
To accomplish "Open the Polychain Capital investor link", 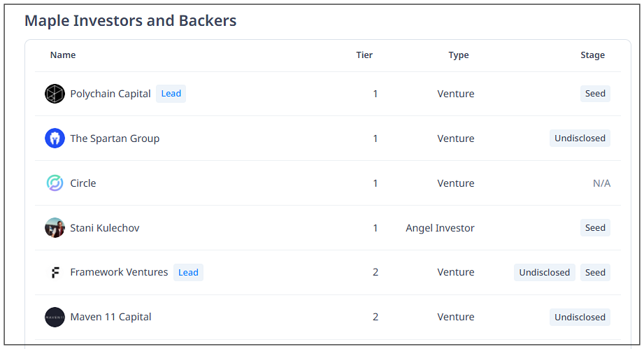I will (110, 94).
